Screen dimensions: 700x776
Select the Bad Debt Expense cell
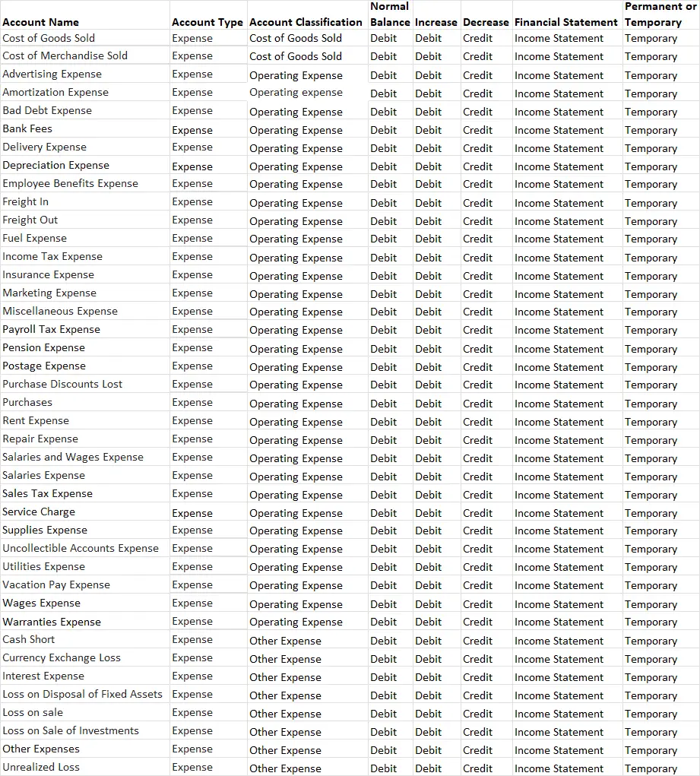47,110
